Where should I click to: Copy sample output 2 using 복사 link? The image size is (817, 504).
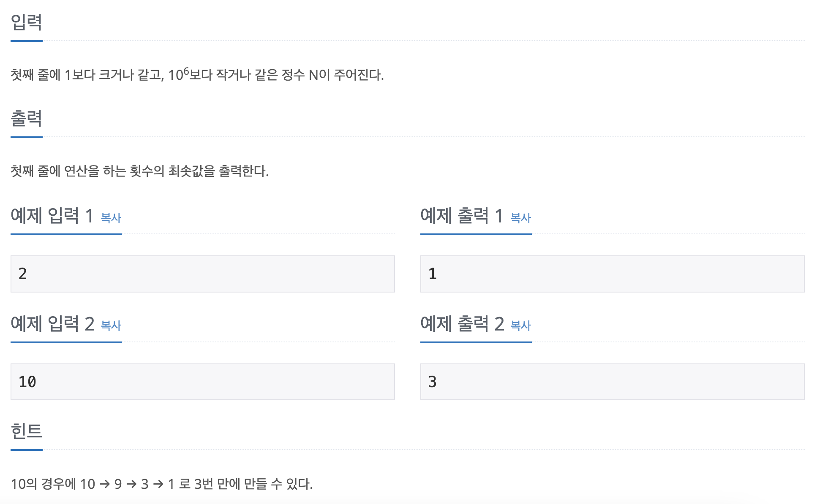pyautogui.click(x=520, y=326)
